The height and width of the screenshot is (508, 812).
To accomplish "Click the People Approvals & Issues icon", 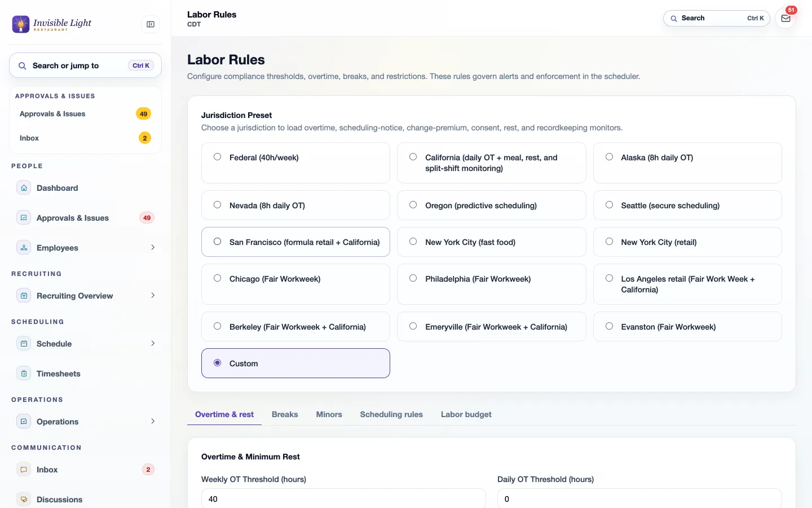I will coord(24,218).
